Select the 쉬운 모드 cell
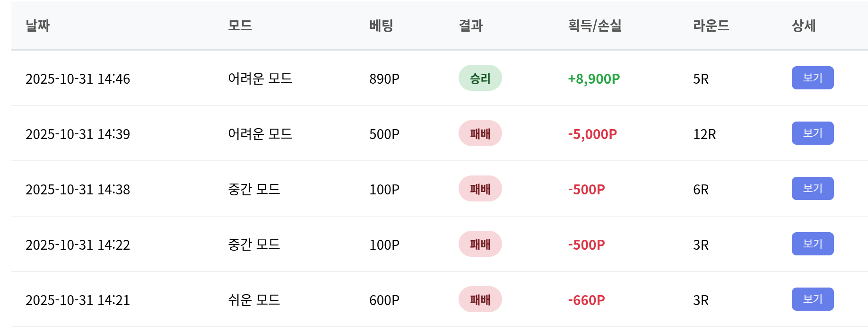Viewport: 868px width, 332px height. click(254, 300)
